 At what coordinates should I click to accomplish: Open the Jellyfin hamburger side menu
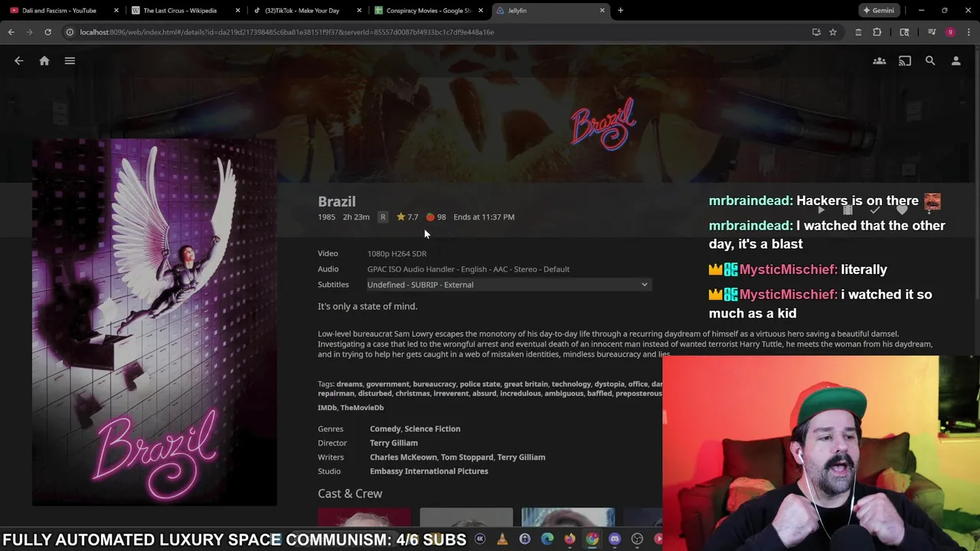point(70,61)
